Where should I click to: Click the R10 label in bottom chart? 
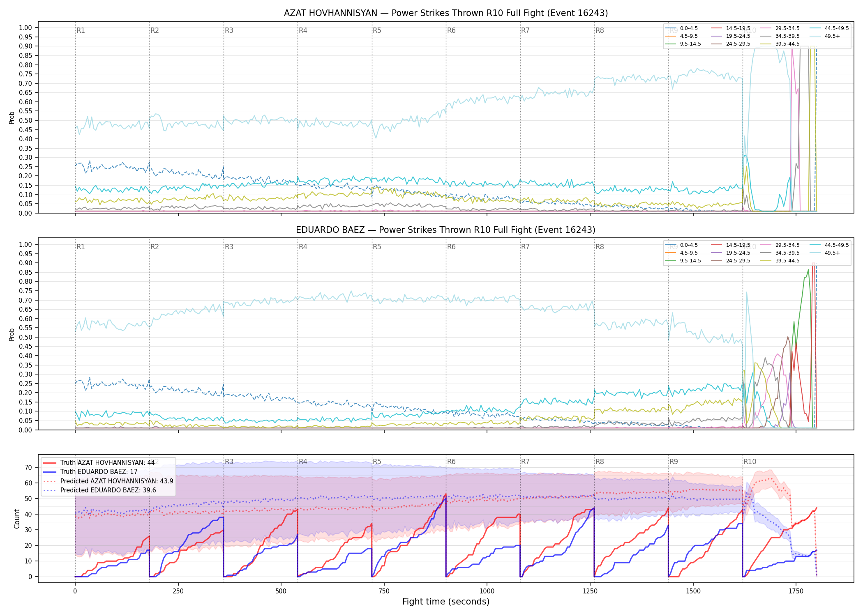pos(750,462)
